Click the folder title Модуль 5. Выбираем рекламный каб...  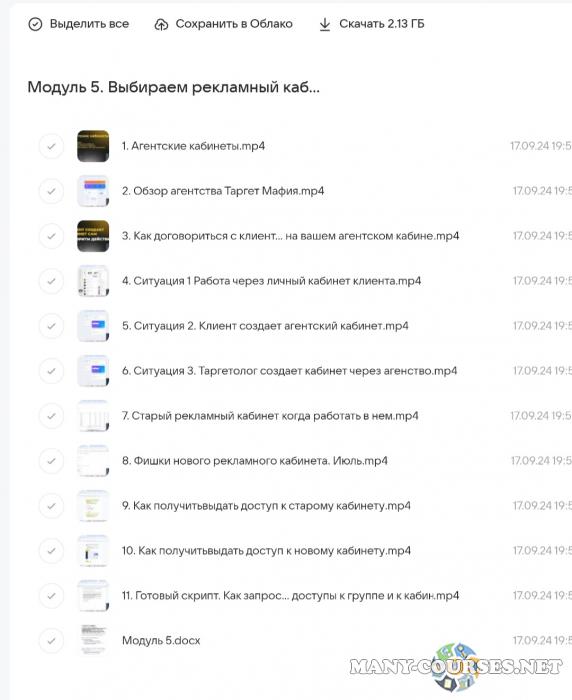(x=174, y=87)
